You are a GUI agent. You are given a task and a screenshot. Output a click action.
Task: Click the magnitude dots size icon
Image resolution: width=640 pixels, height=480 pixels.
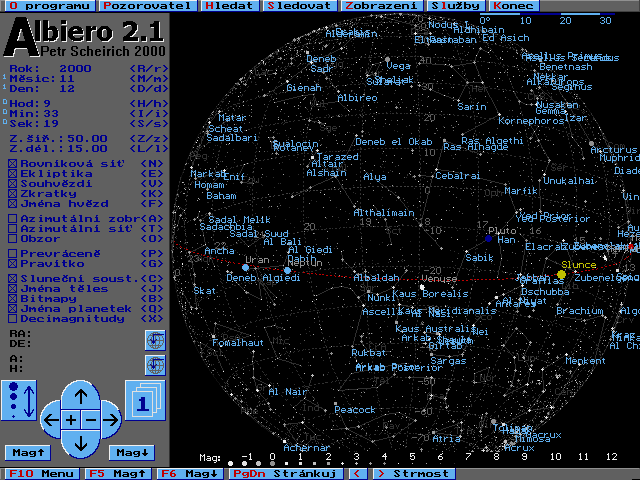19,400
